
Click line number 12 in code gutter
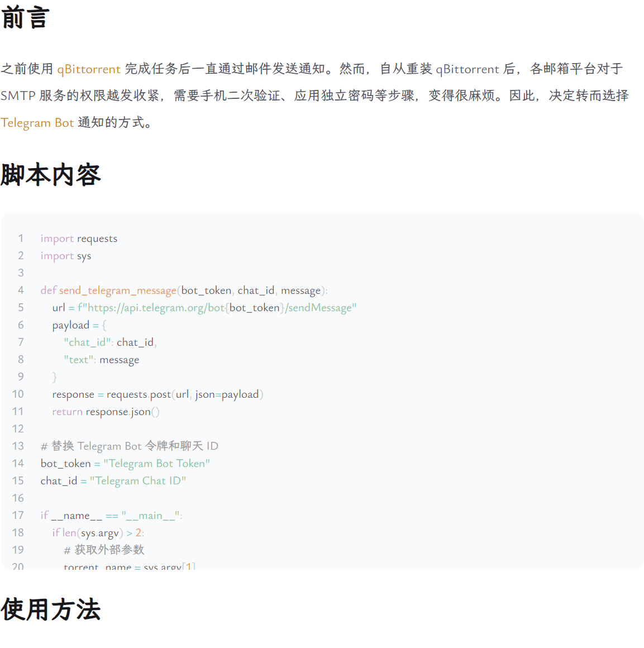click(18, 428)
